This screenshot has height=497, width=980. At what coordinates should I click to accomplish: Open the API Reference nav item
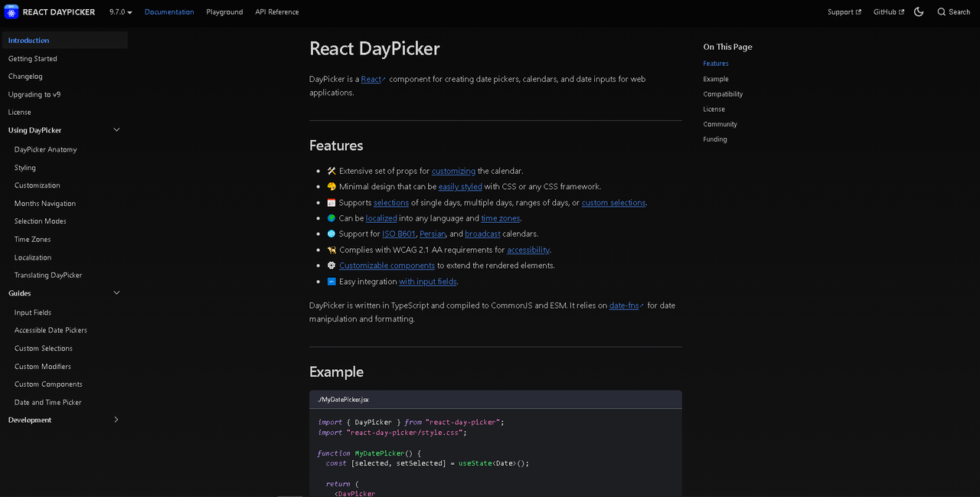pyautogui.click(x=277, y=12)
